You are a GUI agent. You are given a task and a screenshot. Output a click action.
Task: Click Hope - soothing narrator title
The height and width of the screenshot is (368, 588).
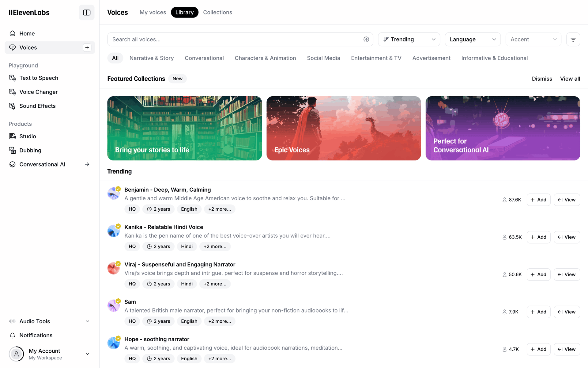(x=156, y=339)
